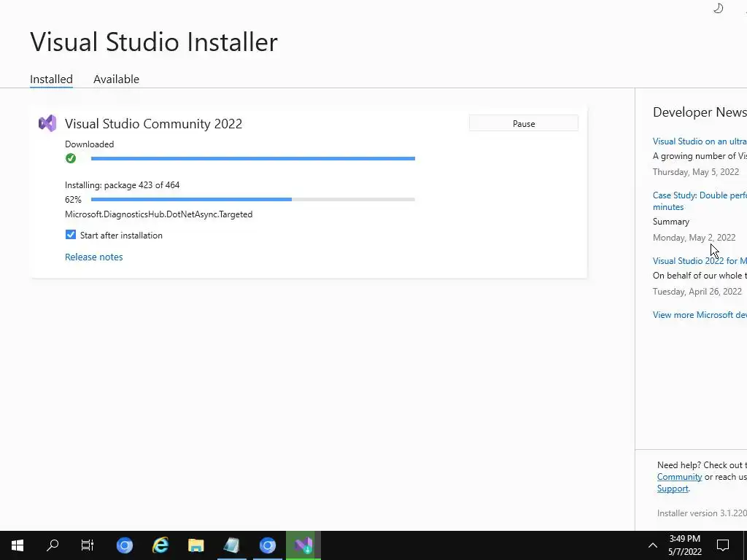Click the Visual Studio Community 2022 logo icon
747x560 pixels.
tap(47, 123)
